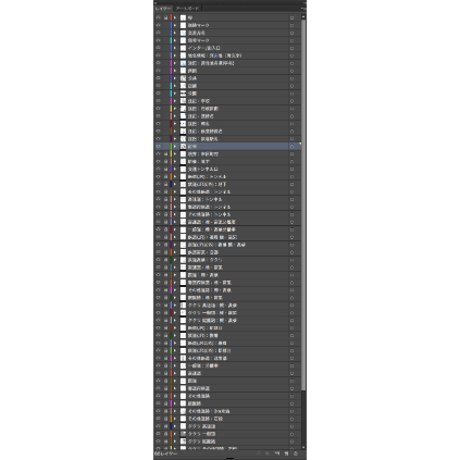460x460 pixels.
Task: Toggle lock icon on ククリ 高速道 layer
Action: [166, 426]
